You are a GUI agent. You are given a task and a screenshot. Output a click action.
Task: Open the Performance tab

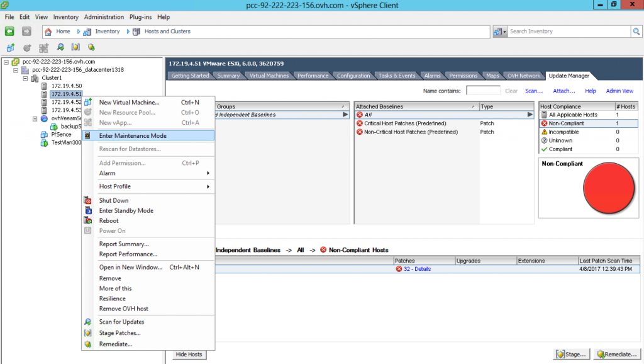click(x=313, y=76)
